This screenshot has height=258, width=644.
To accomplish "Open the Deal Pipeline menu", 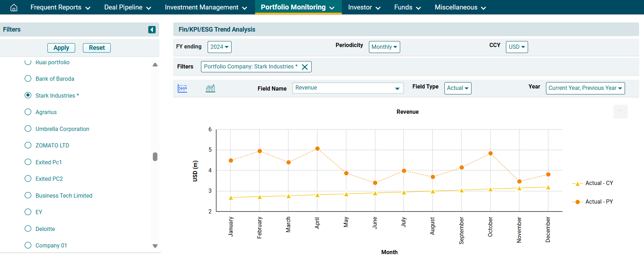I will pyautogui.click(x=127, y=7).
